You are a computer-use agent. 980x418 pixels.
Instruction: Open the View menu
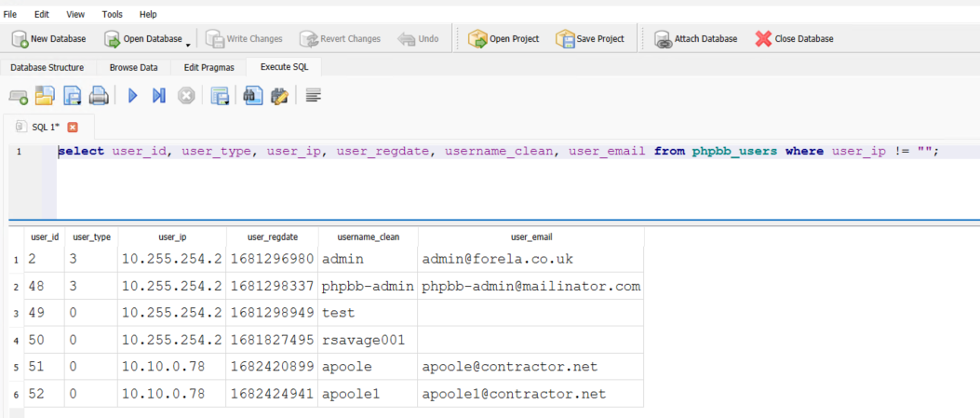tap(75, 14)
